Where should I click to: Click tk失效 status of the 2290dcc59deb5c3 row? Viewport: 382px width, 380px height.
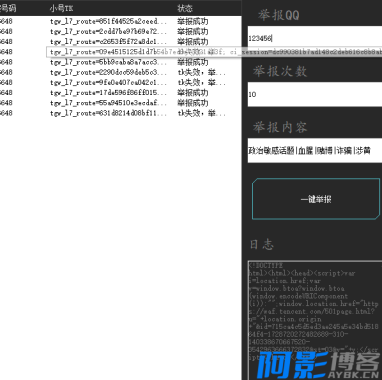coord(202,72)
